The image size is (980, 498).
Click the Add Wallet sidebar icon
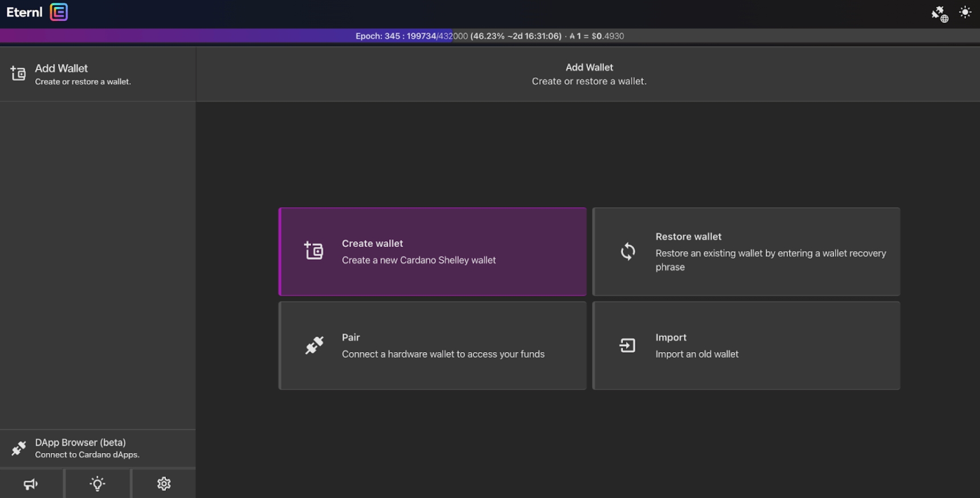coord(18,74)
